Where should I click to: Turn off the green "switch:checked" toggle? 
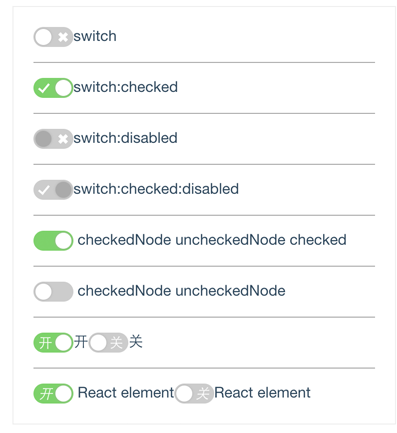click(53, 88)
